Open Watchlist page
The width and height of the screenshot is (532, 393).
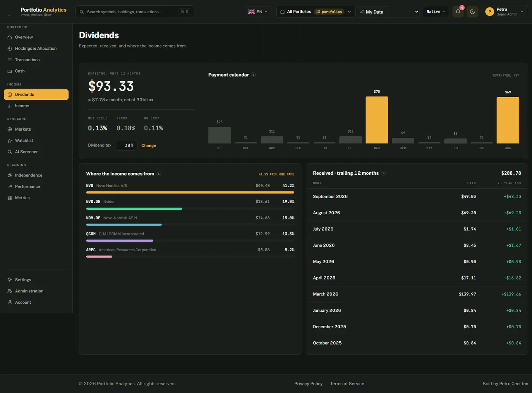(x=36, y=140)
